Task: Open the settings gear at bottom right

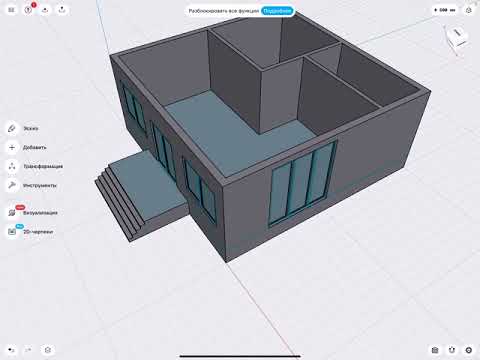Action: (x=469, y=350)
